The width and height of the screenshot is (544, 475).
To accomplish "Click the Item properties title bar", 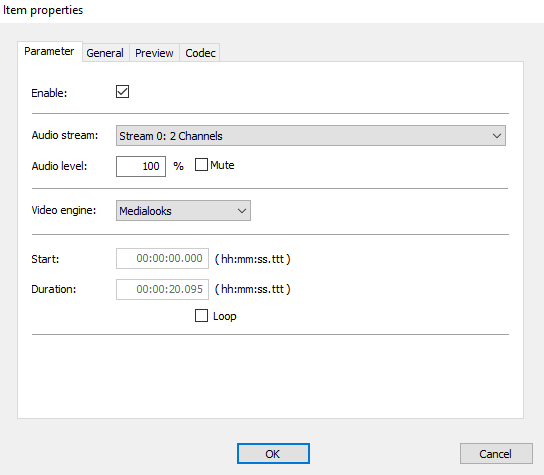I will pyautogui.click(x=272, y=11).
